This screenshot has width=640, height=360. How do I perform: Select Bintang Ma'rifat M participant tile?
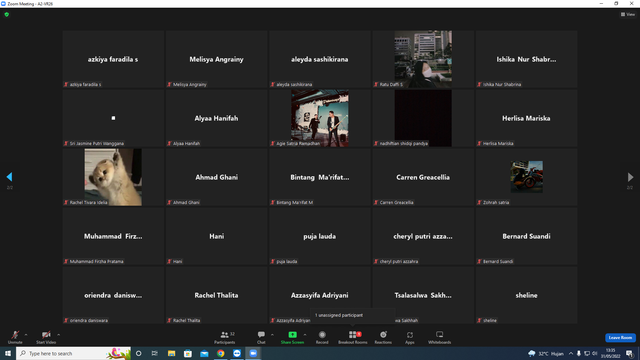coord(320,177)
